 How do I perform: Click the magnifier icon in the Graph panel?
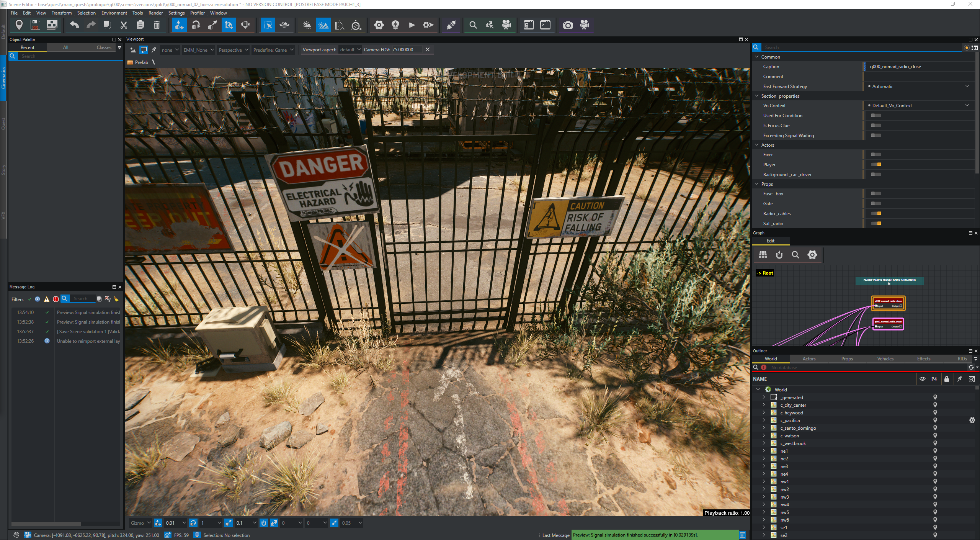click(795, 255)
